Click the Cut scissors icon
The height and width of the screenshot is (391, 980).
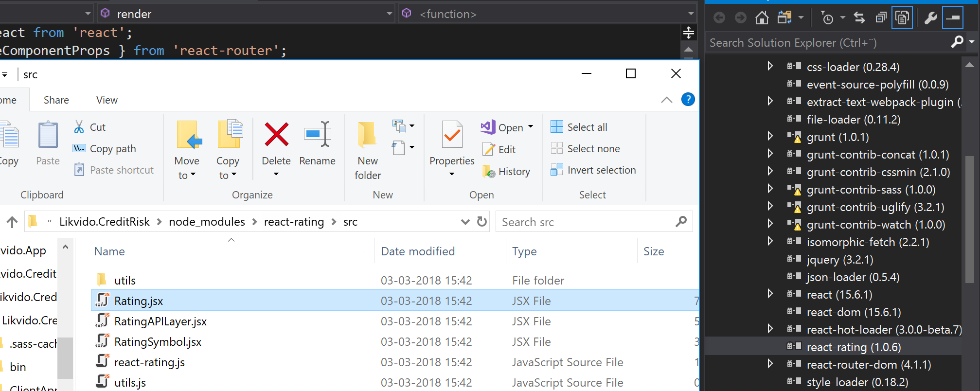79,127
